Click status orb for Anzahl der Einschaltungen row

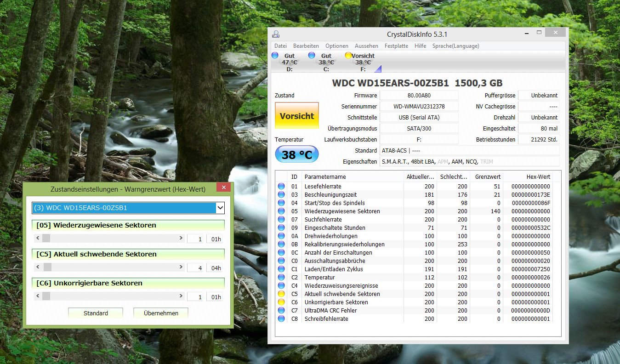pos(281,252)
